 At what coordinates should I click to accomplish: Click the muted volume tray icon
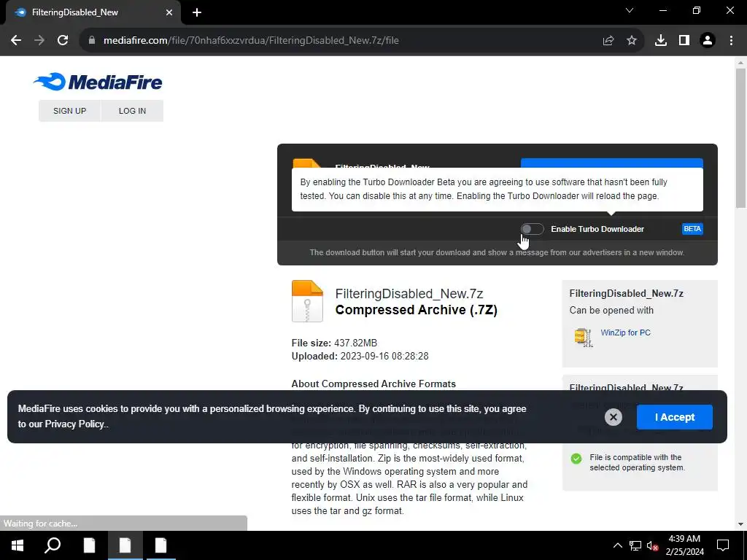click(652, 545)
